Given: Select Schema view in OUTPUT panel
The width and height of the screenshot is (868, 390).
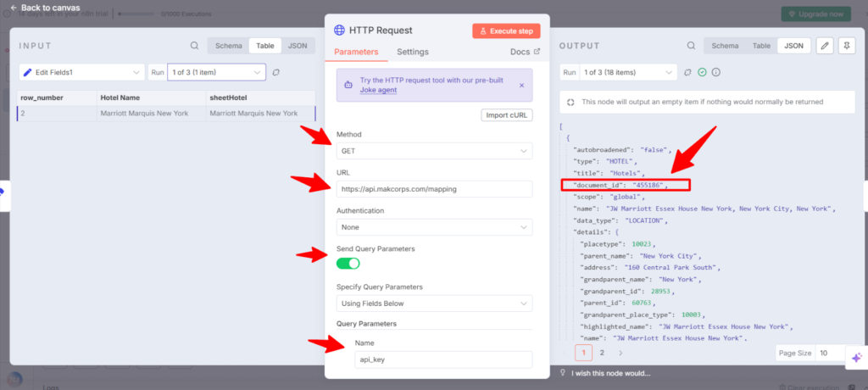Looking at the screenshot, I should (x=725, y=46).
